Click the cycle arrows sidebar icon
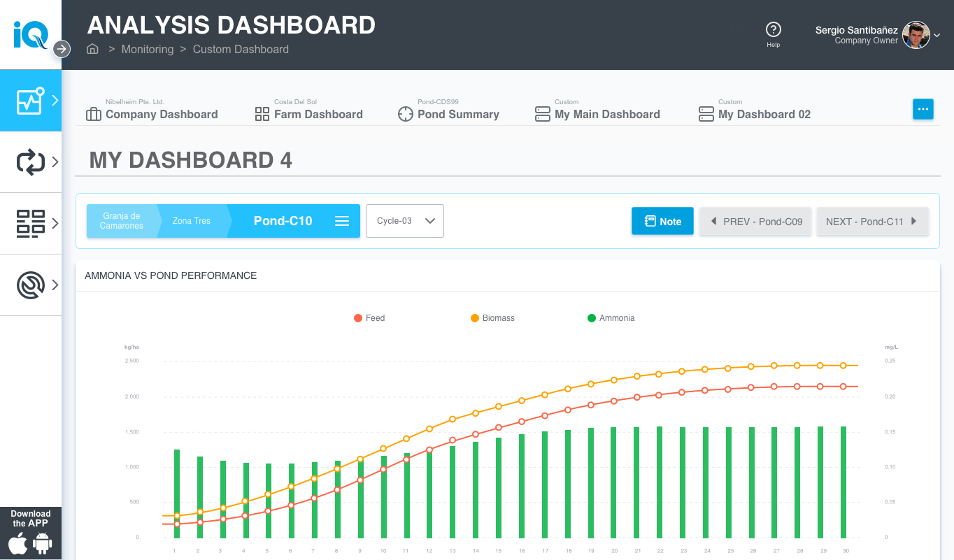 (31, 162)
